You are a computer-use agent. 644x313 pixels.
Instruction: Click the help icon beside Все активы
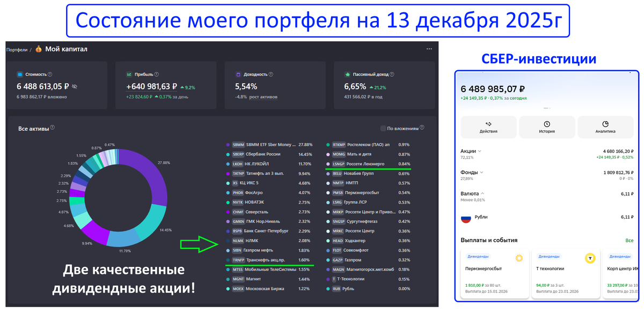pyautogui.click(x=52, y=129)
